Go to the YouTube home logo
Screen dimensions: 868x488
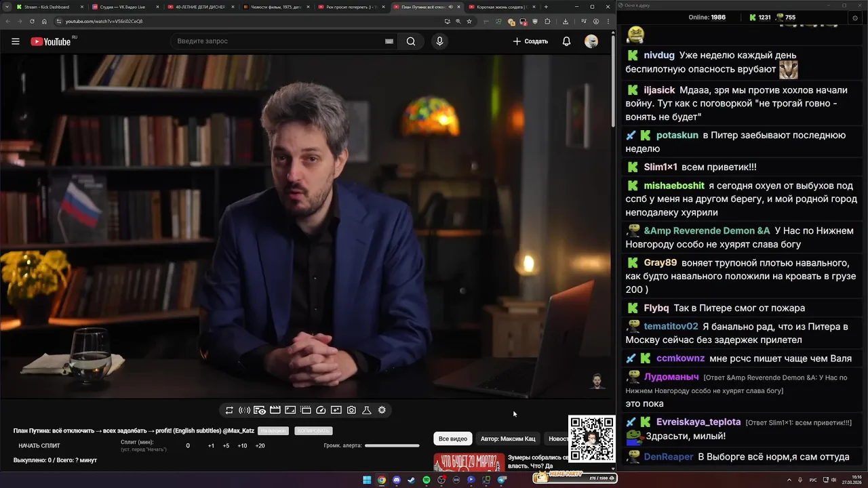tap(51, 41)
